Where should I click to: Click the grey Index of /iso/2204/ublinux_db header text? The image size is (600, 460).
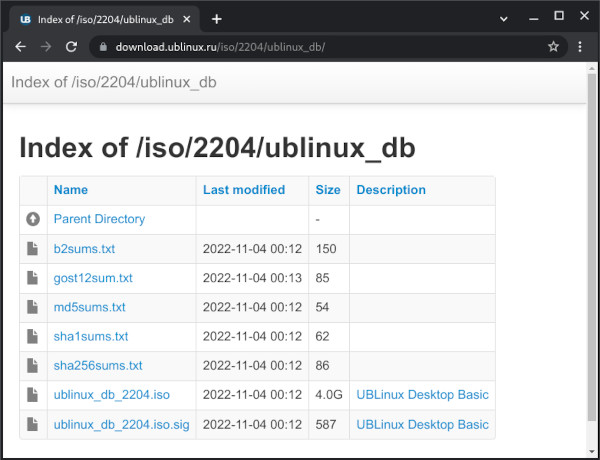(114, 82)
